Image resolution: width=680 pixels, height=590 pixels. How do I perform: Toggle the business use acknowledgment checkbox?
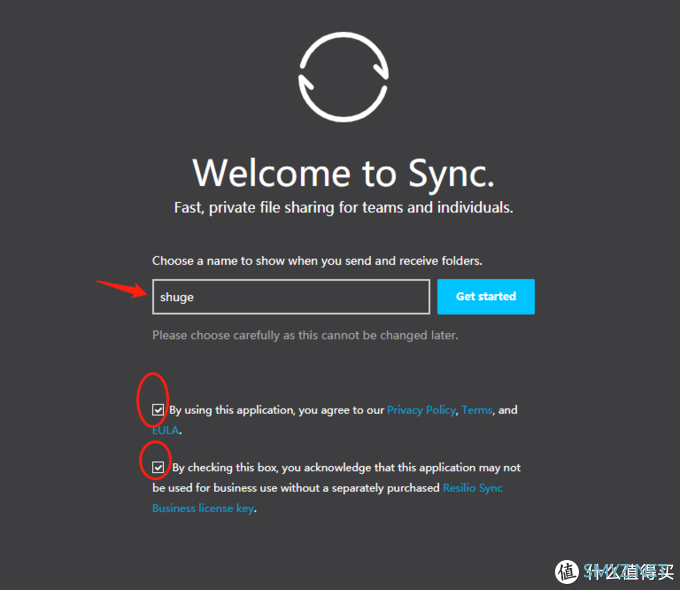(158, 467)
